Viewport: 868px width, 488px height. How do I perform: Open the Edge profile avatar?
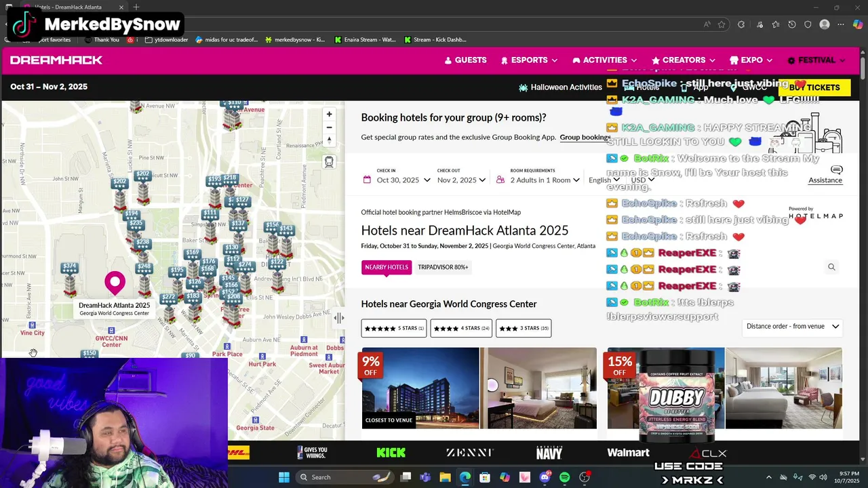(825, 24)
